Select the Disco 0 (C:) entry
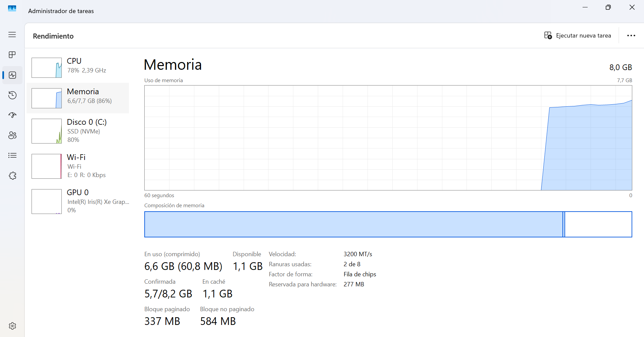The image size is (644, 337). pos(78,131)
